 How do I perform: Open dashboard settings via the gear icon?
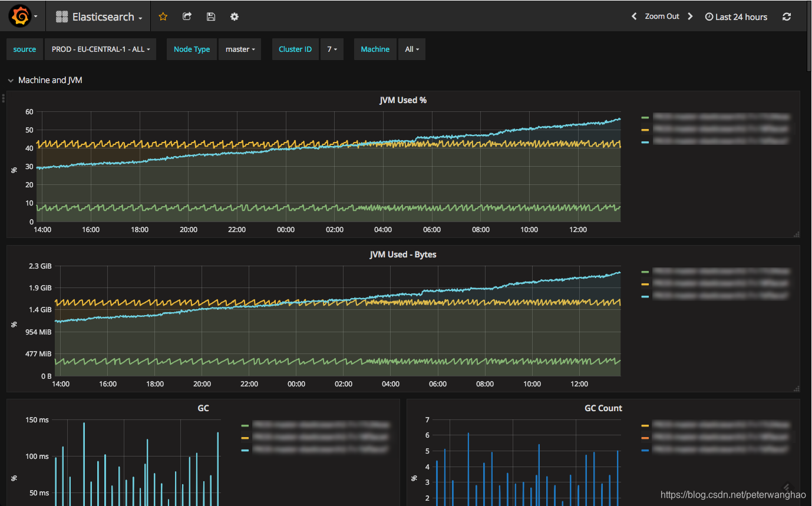pos(234,16)
